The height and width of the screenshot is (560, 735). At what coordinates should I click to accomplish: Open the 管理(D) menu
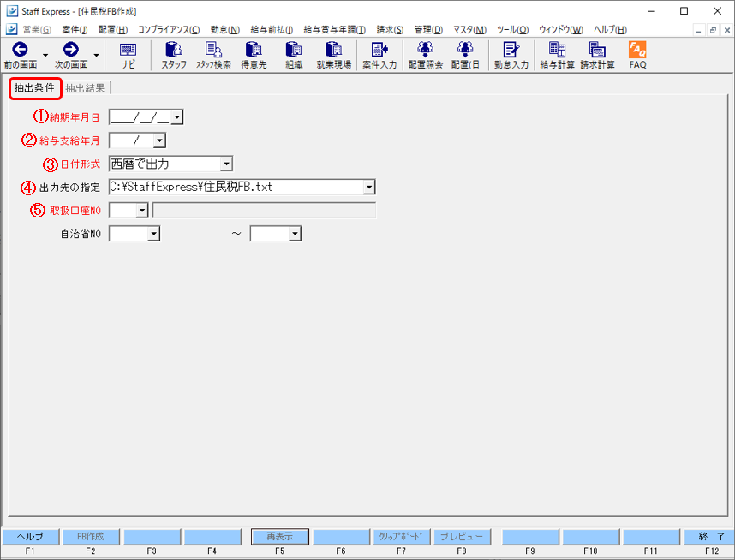tap(428, 30)
